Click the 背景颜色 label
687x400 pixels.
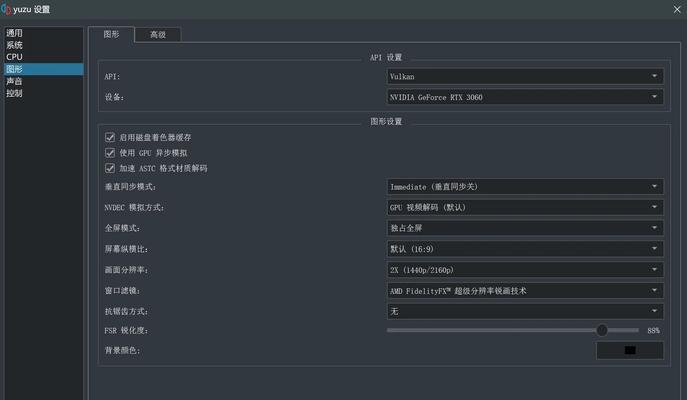[122, 350]
